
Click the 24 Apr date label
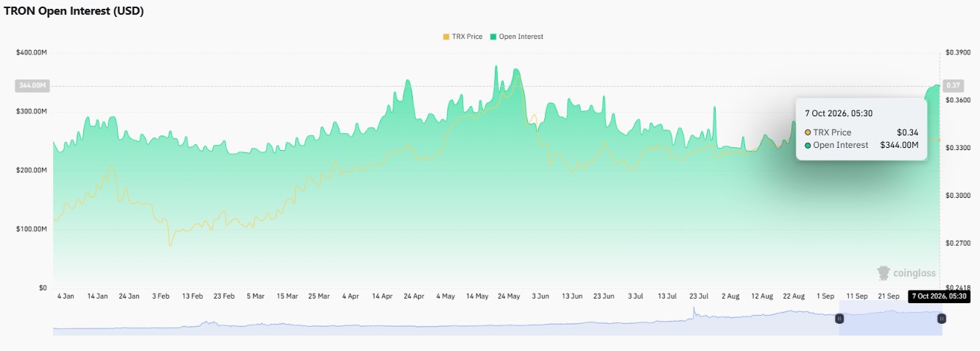coord(414,296)
